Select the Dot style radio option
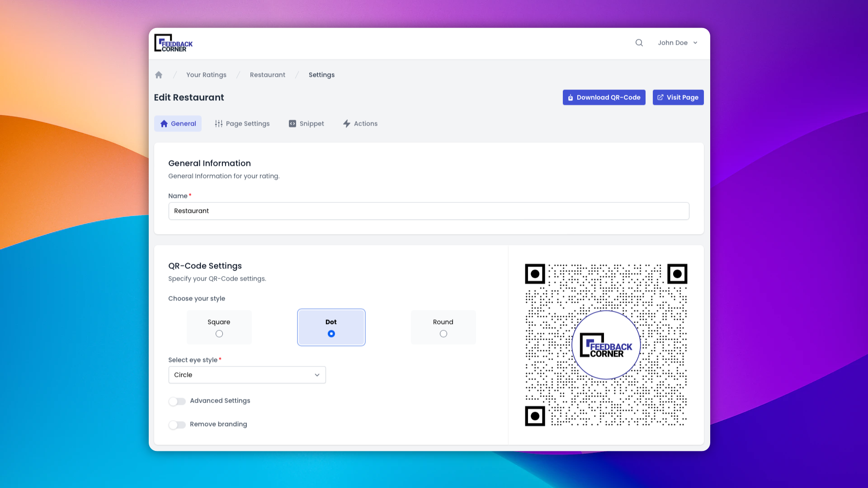 (x=331, y=333)
